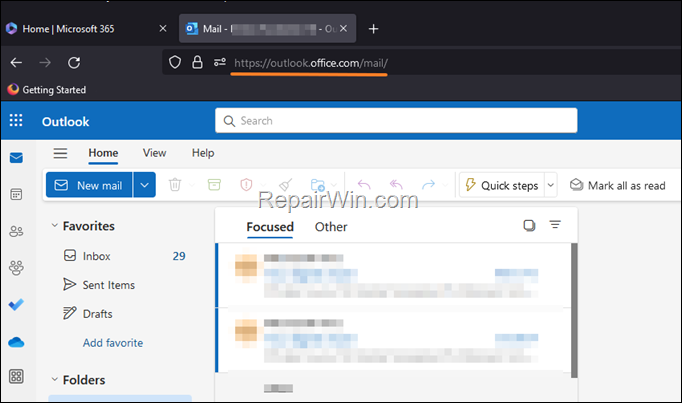Toggle the hamburger navigation pane button

[x=60, y=153]
